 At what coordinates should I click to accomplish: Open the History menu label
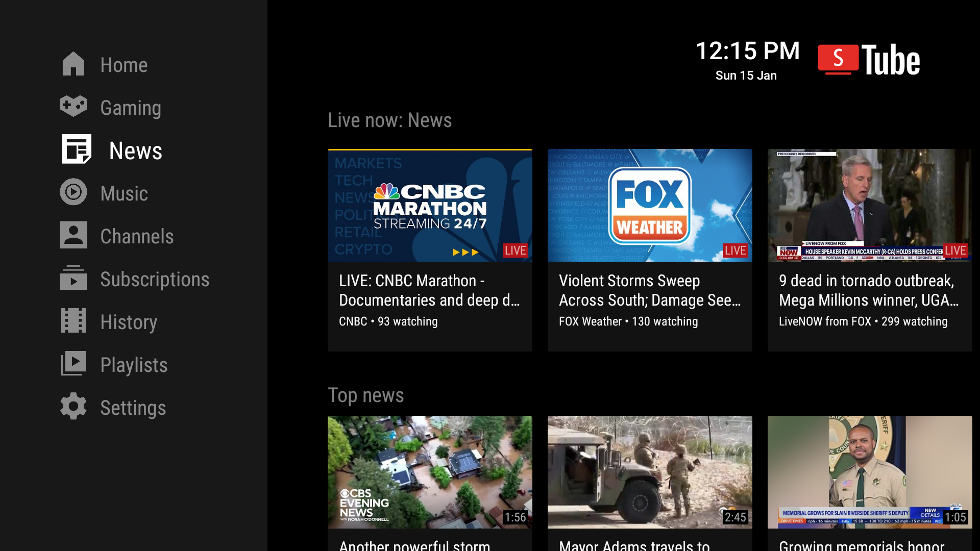129,322
